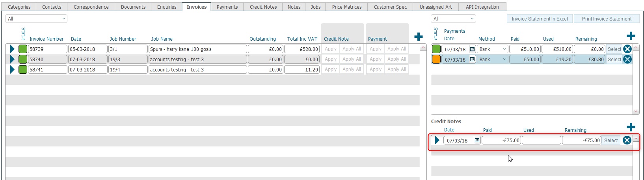Screen dimensions: 644x180
Task: Click green status square of invoice 58740
Action: tap(23, 59)
